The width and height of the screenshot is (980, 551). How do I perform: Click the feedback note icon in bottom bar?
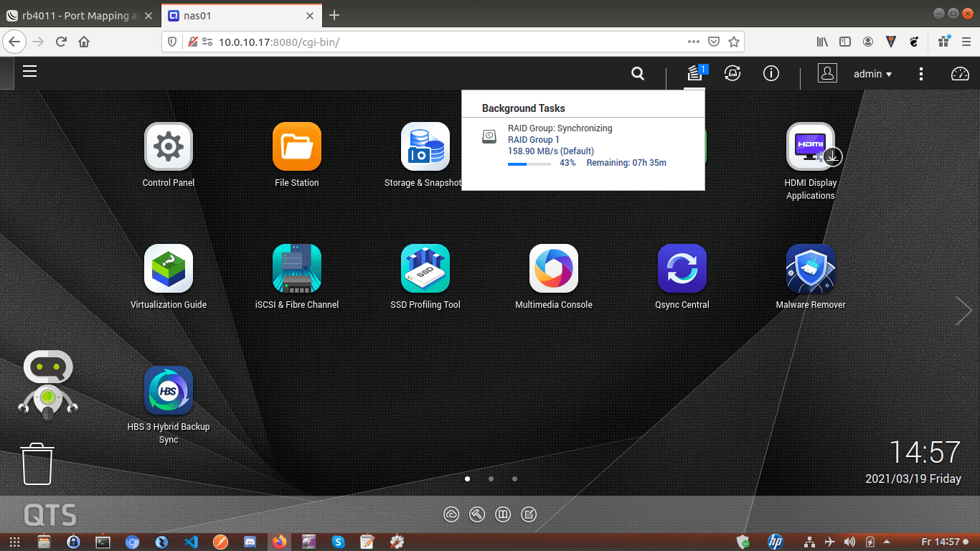coord(529,514)
